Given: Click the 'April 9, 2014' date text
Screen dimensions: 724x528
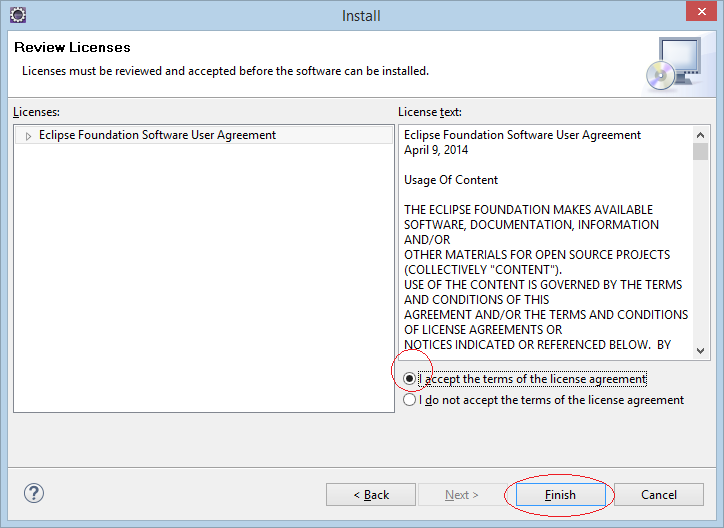Looking at the screenshot, I should click(436, 150).
